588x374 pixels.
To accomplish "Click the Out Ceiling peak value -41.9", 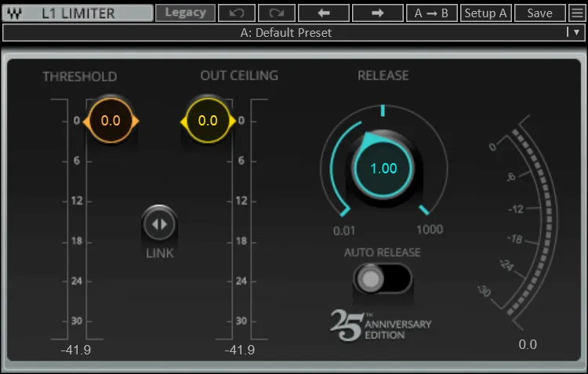I will (240, 350).
